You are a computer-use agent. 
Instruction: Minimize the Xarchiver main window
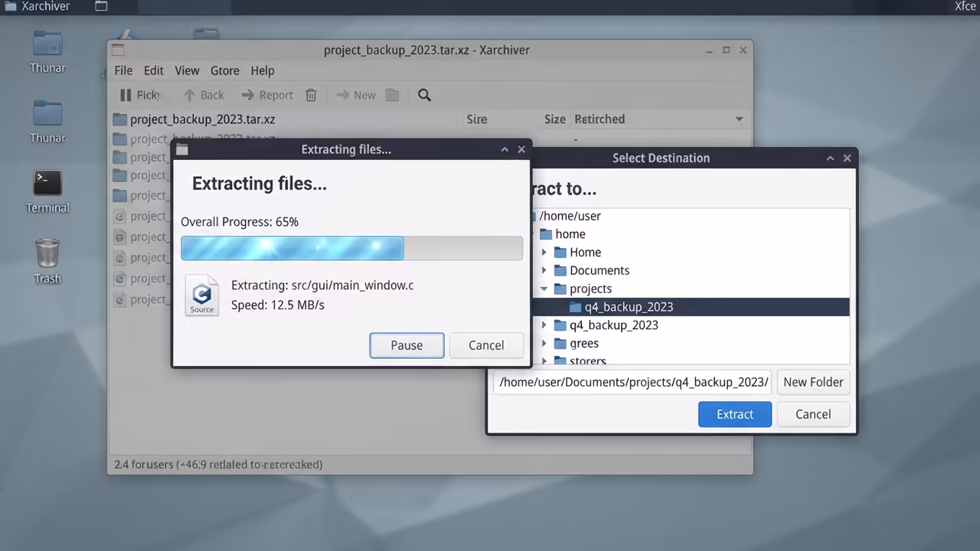tap(710, 50)
